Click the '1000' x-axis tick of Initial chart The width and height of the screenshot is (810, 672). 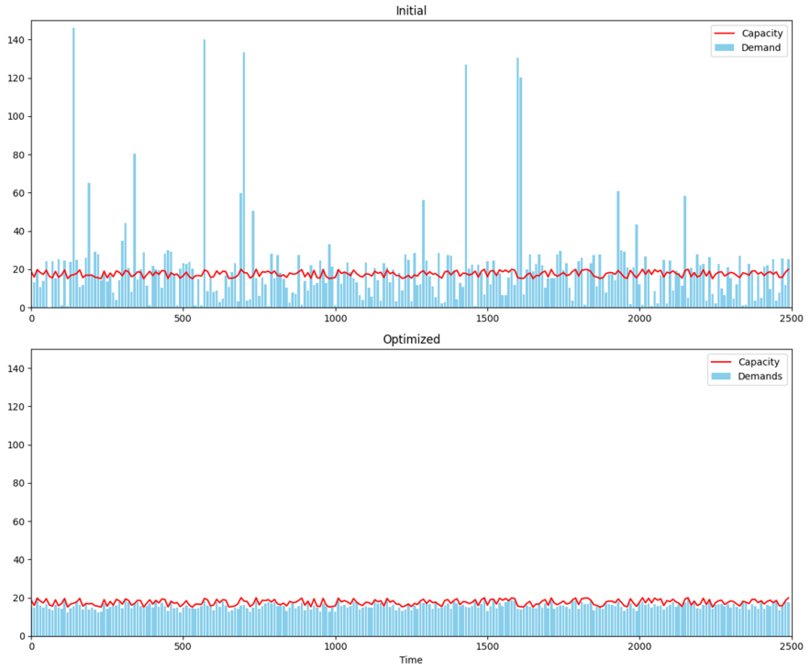[335, 318]
